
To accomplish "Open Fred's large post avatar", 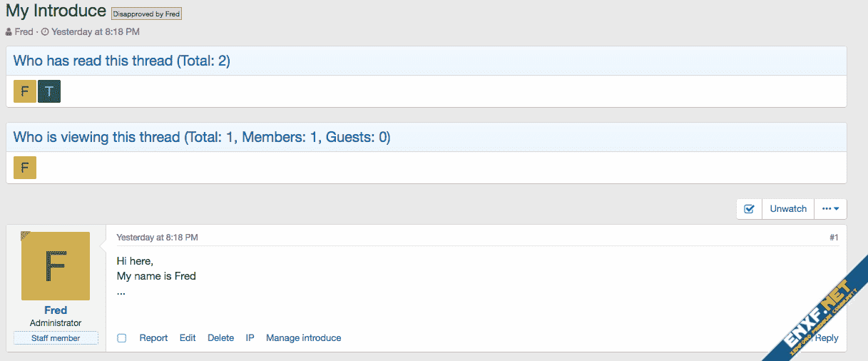I will 56,265.
